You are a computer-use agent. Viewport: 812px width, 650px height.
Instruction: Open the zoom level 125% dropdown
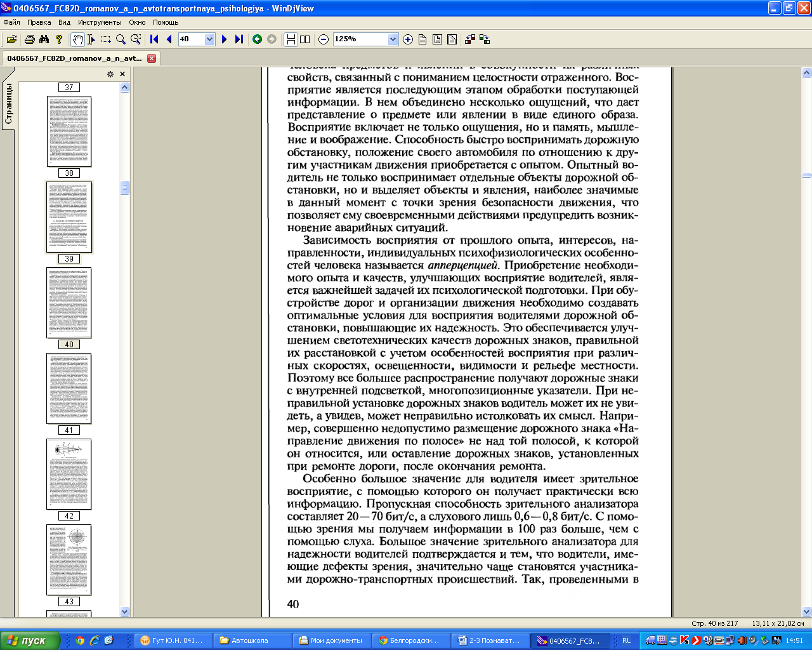pos(393,39)
